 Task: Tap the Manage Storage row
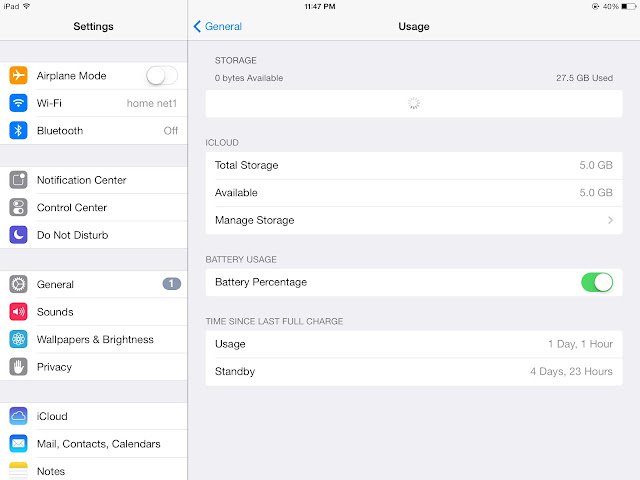tap(414, 220)
